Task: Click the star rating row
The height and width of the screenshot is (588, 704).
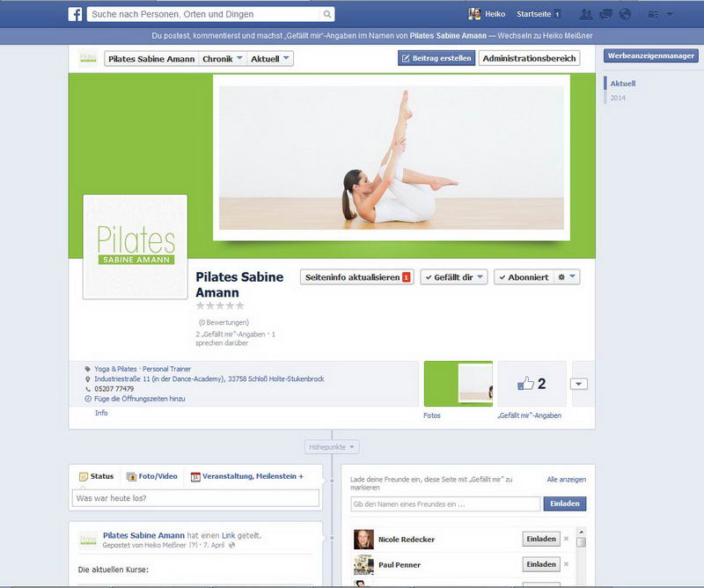Action: [220, 306]
